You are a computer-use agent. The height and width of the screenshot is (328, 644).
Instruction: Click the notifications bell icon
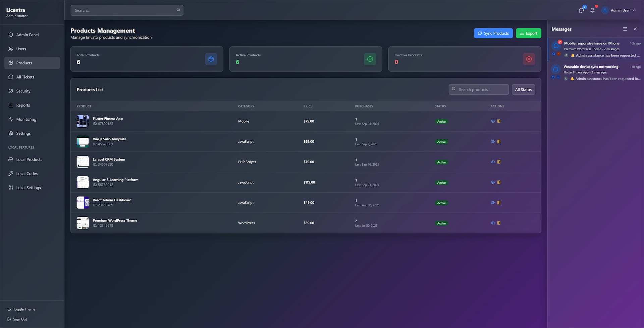pyautogui.click(x=592, y=10)
